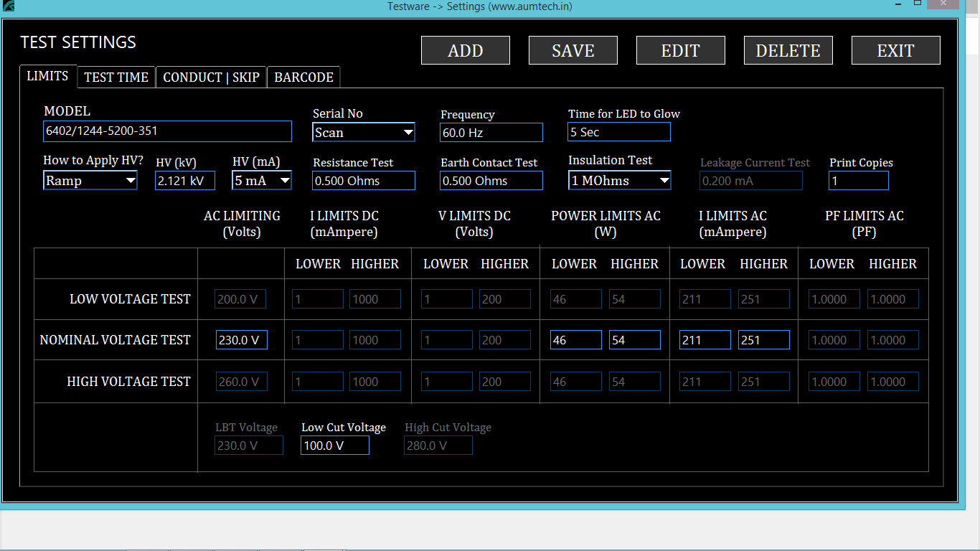Select the Time for LED to Glow field
980x551 pixels.
tap(618, 132)
